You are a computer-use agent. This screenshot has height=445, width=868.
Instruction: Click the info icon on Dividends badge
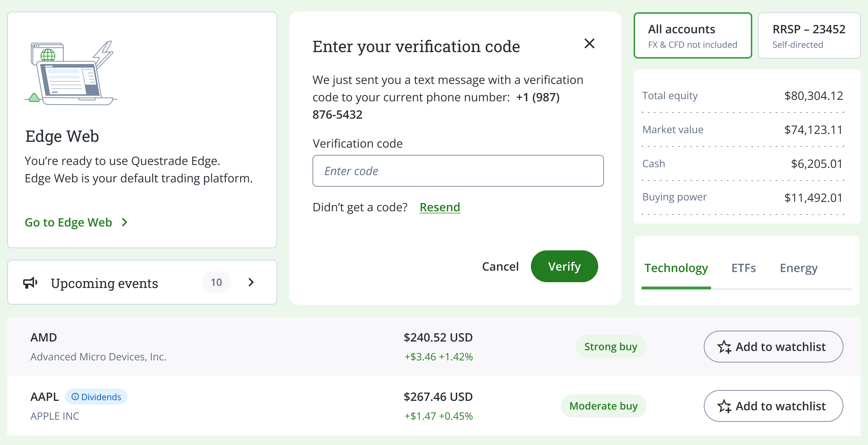pos(75,397)
